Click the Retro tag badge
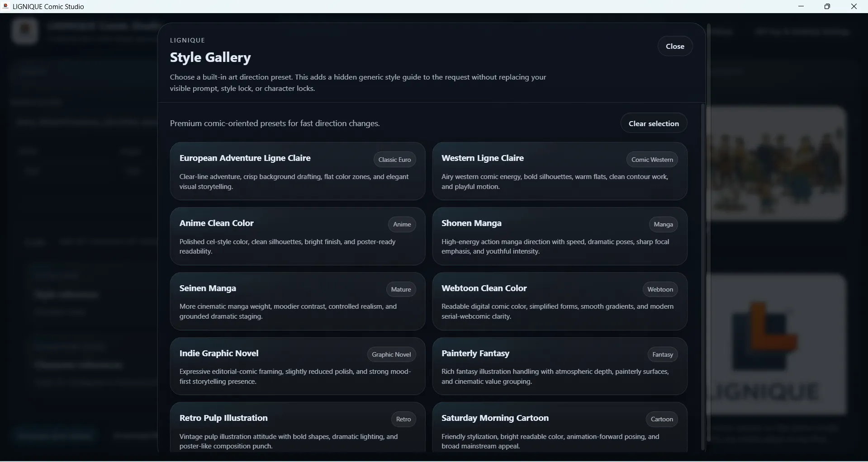Screen dimensions: 868x462 point(403,419)
